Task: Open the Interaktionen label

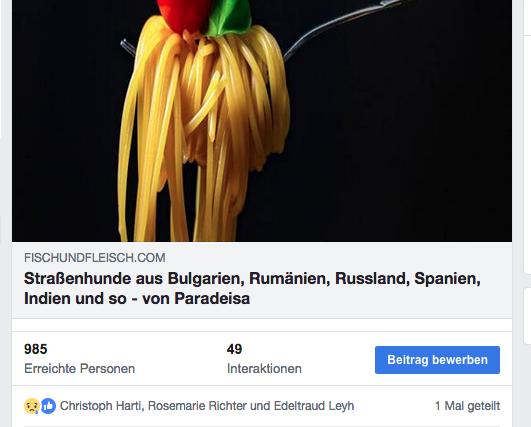Action: point(264,368)
